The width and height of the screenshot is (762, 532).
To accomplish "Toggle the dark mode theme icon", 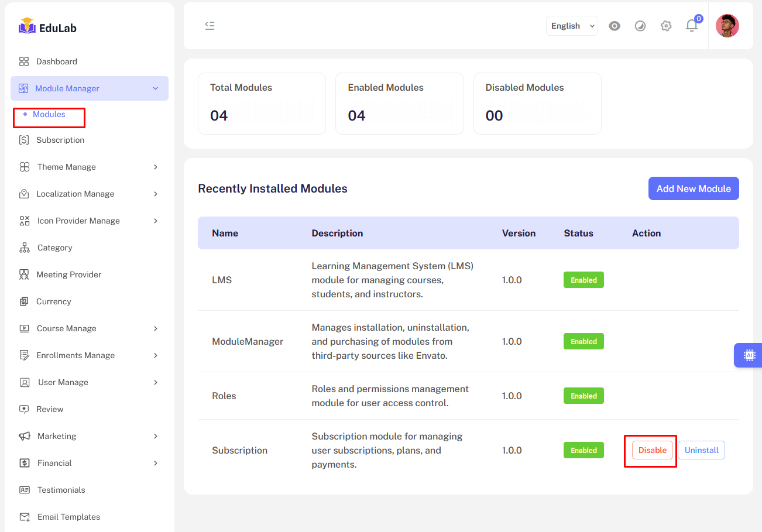I will [640, 26].
